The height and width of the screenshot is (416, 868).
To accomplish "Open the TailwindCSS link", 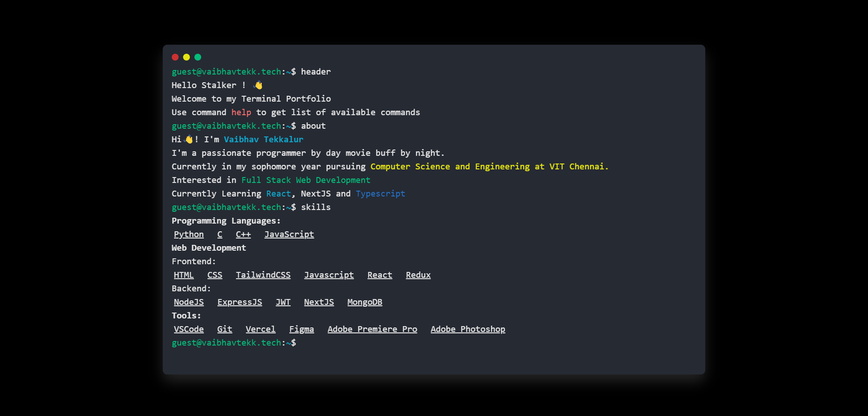I will (x=263, y=275).
